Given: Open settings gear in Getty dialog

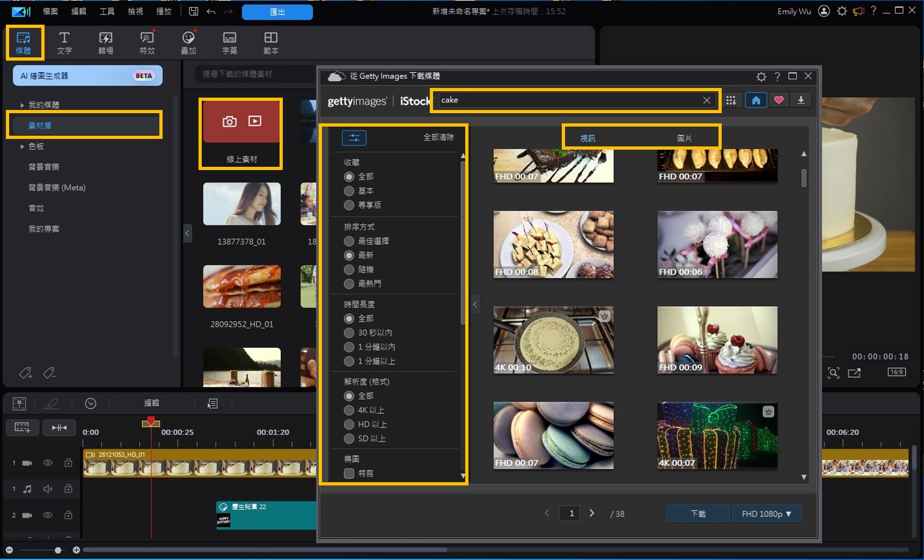Looking at the screenshot, I should click(761, 77).
